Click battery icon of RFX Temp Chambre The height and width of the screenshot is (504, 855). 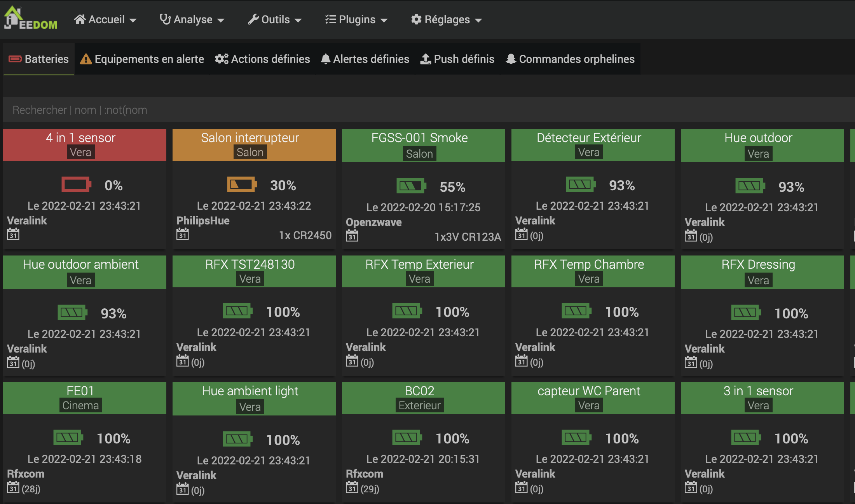pos(576,311)
